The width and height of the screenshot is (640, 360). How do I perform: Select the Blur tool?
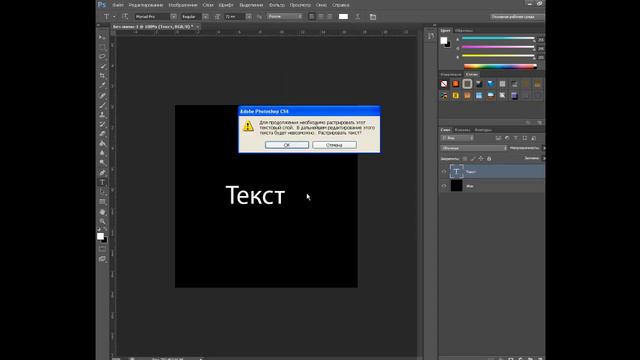(x=102, y=153)
